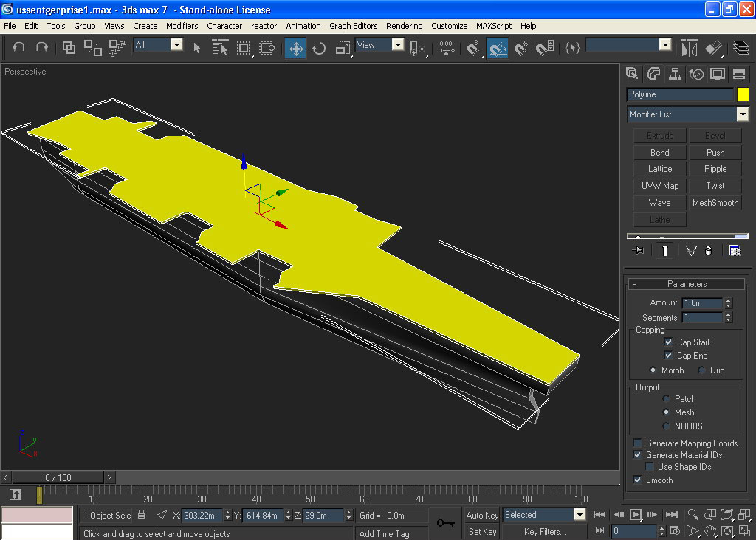Click the Pan hand viewport tool
This screenshot has width=756, height=540.
coord(710,531)
